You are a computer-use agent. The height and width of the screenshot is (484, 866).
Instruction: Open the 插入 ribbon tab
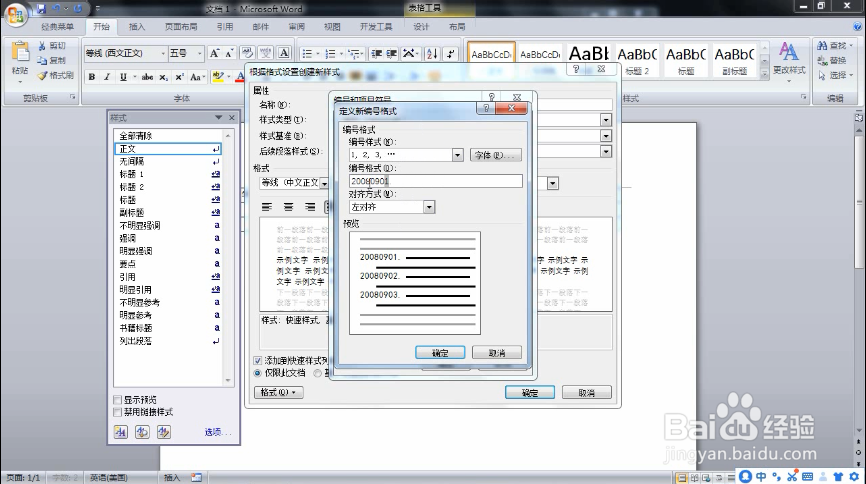[x=136, y=27]
